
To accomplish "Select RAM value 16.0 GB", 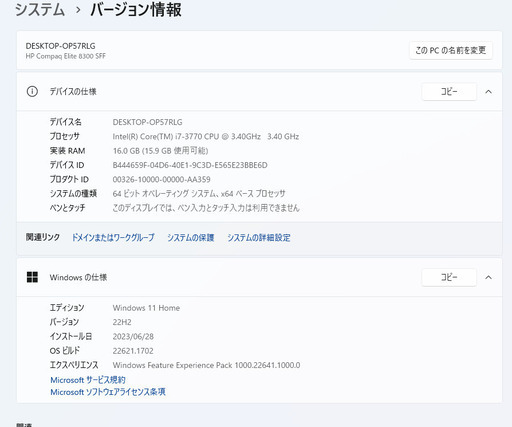I will pyautogui.click(x=160, y=151).
